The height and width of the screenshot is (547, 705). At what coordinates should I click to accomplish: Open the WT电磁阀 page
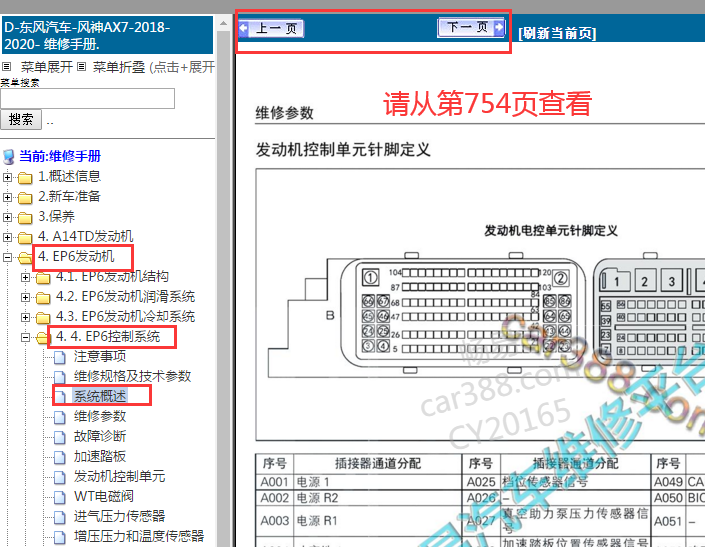coord(104,496)
